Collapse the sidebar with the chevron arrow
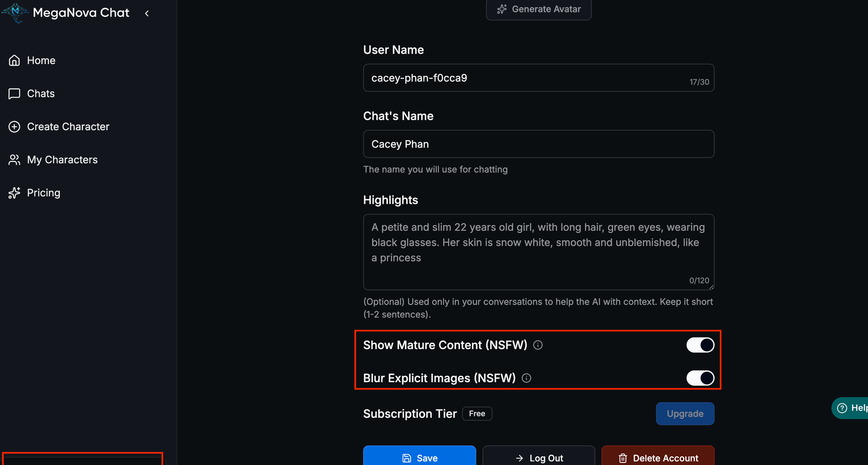The height and width of the screenshot is (465, 868). tap(147, 13)
